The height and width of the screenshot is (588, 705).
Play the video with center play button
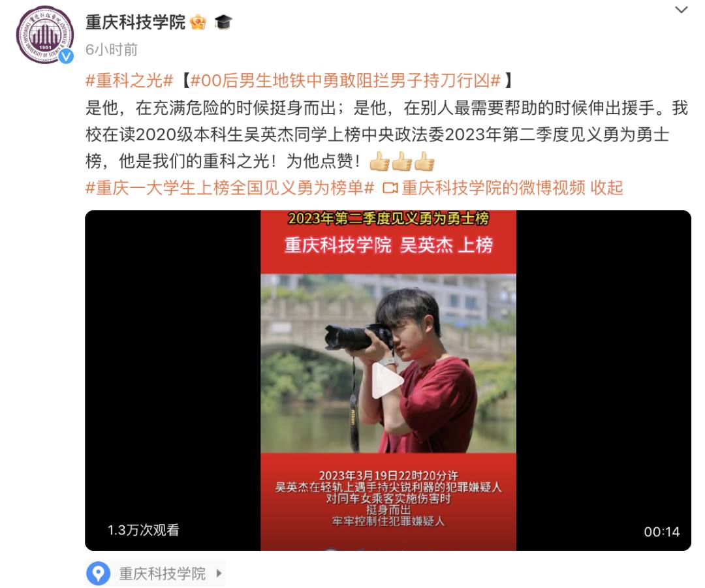click(x=387, y=380)
